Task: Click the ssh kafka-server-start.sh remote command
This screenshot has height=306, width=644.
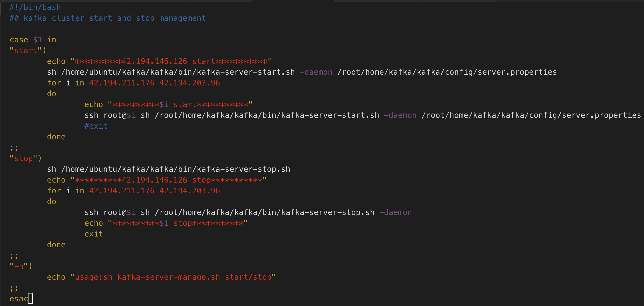Action: (363, 115)
